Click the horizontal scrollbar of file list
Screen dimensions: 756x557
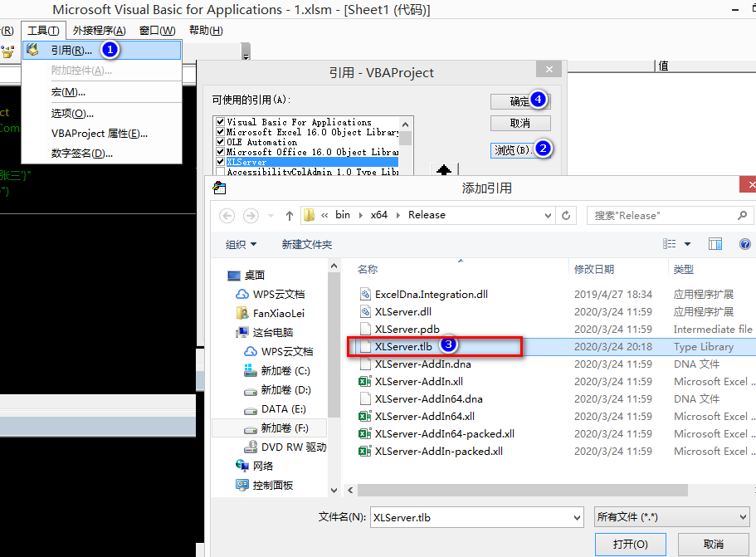pos(523,490)
